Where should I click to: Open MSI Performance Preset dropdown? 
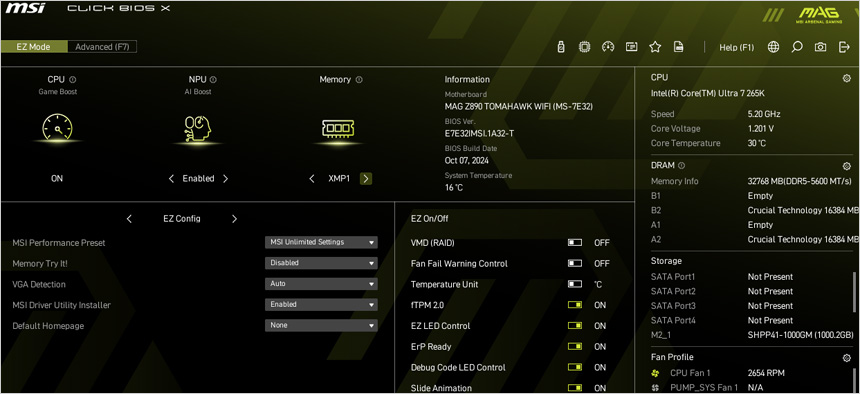click(321, 242)
